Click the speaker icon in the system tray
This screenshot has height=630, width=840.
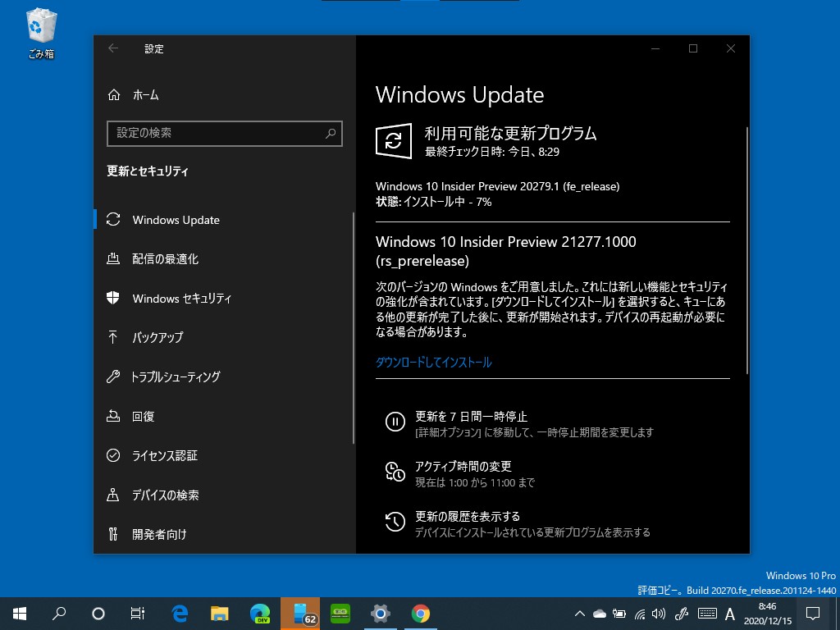tap(660, 613)
